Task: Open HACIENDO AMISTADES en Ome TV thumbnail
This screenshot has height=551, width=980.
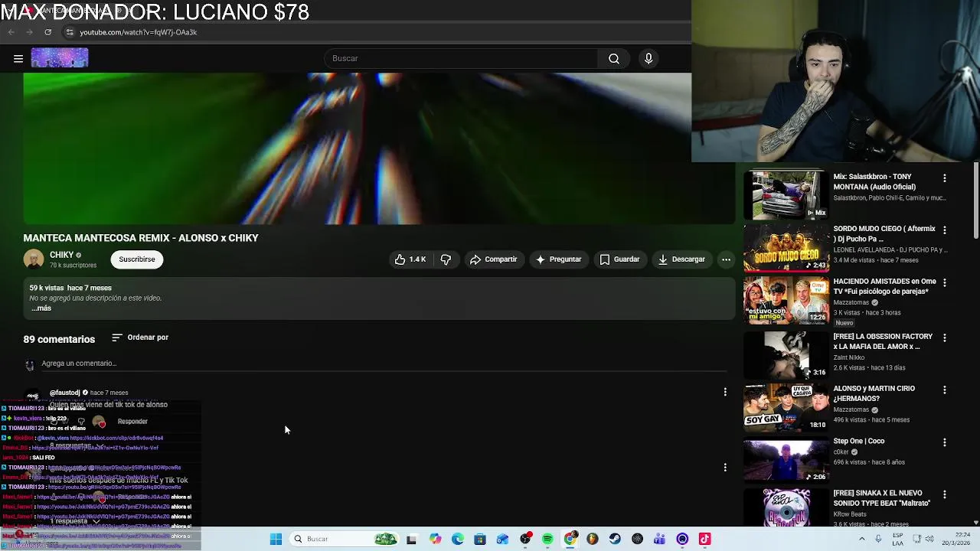Action: pyautogui.click(x=786, y=300)
